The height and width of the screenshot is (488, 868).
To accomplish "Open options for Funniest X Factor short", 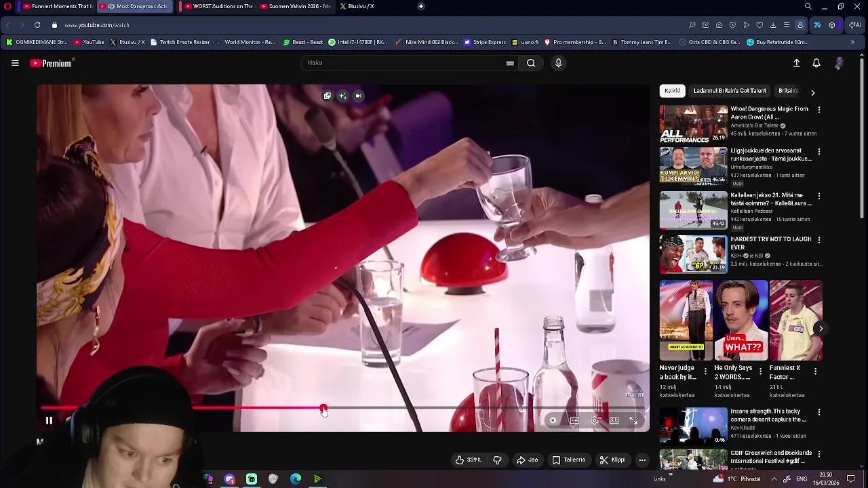I will [815, 372].
